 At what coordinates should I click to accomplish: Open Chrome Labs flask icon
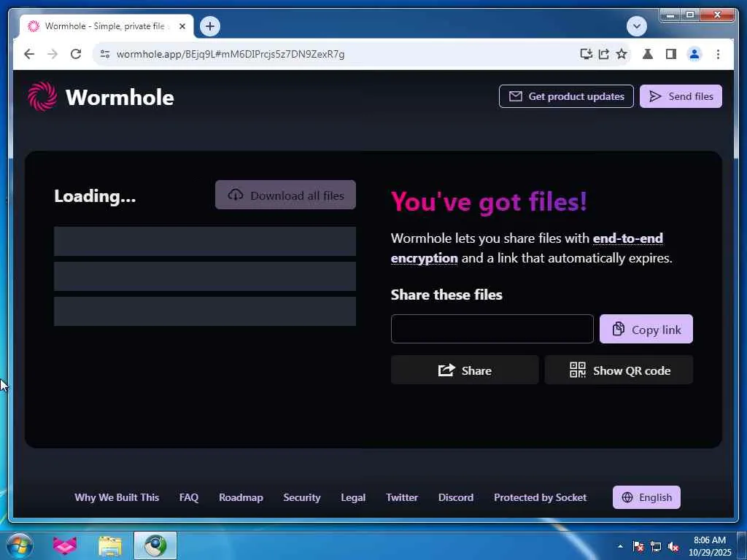(x=648, y=54)
